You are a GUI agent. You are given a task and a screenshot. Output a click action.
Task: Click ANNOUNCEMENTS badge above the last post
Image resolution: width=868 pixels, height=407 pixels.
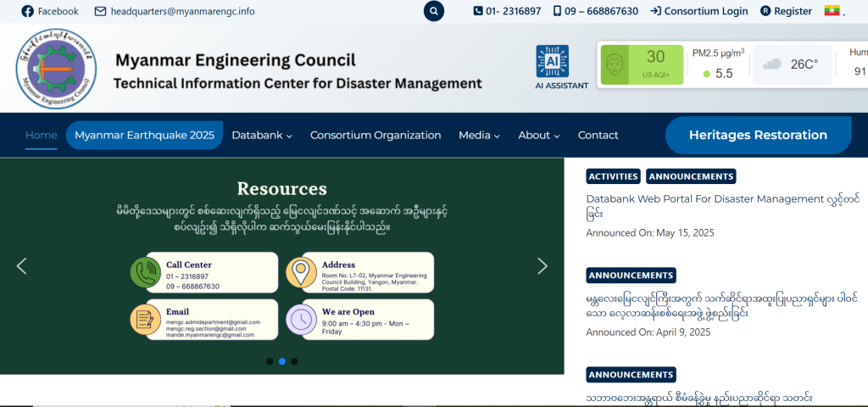click(631, 375)
